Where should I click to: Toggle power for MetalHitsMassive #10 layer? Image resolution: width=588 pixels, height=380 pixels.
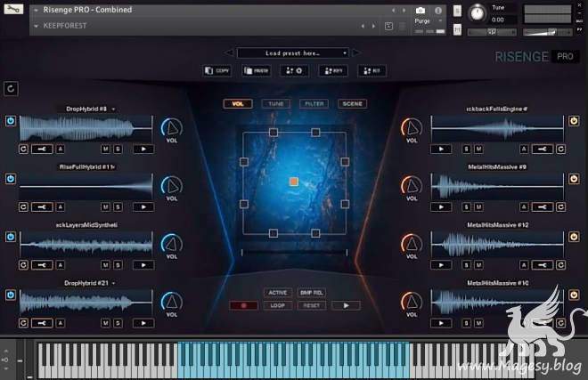point(574,295)
